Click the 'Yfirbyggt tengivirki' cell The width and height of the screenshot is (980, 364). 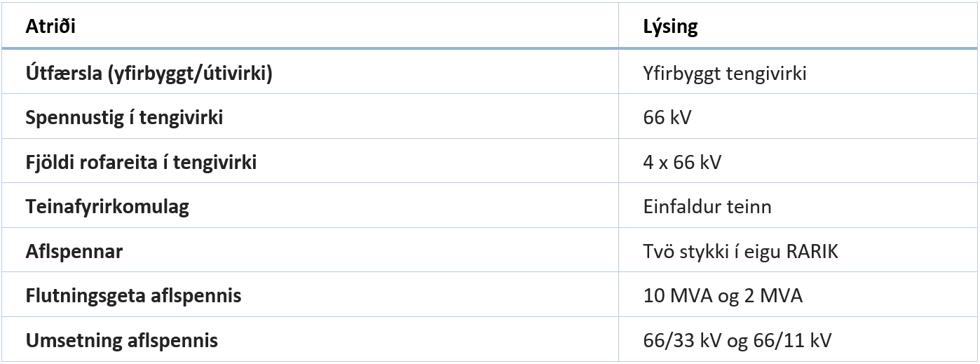tap(725, 73)
